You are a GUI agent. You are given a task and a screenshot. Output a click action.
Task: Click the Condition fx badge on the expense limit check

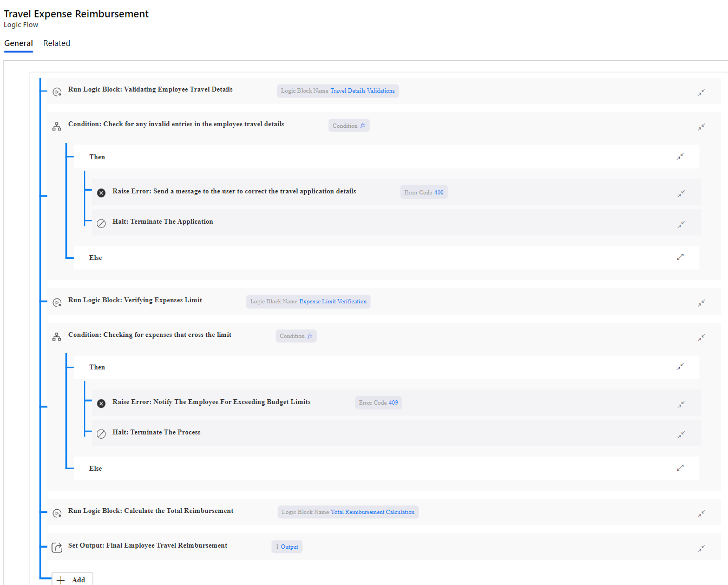[296, 336]
